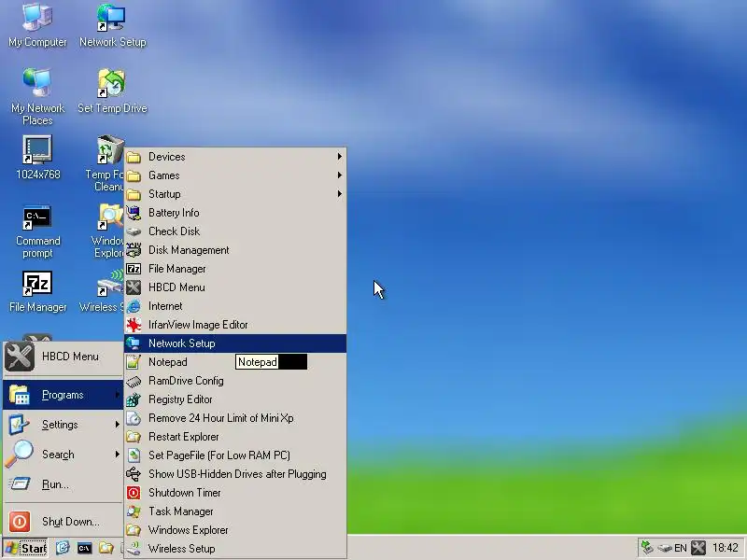Expand the Programs submenu in Start menu
This screenshot has width=747, height=560.
[63, 395]
